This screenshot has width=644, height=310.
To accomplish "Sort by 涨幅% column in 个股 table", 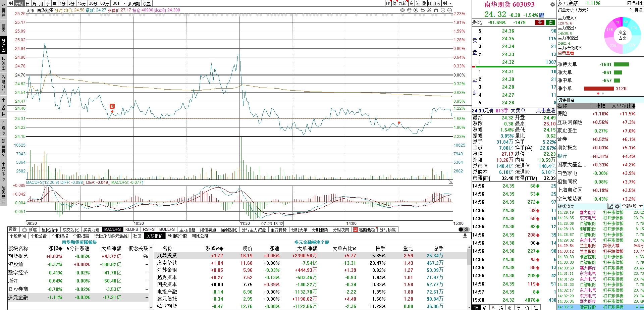I will click(215, 249).
